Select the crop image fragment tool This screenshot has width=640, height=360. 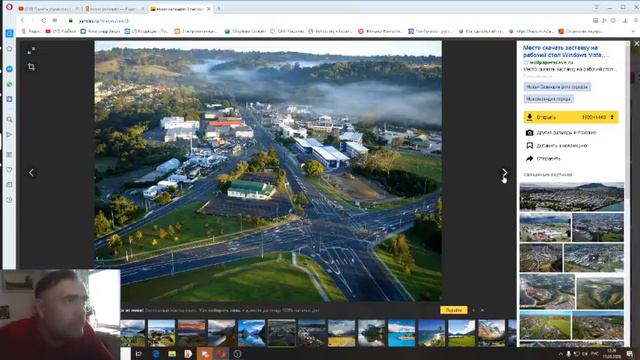pos(31,67)
